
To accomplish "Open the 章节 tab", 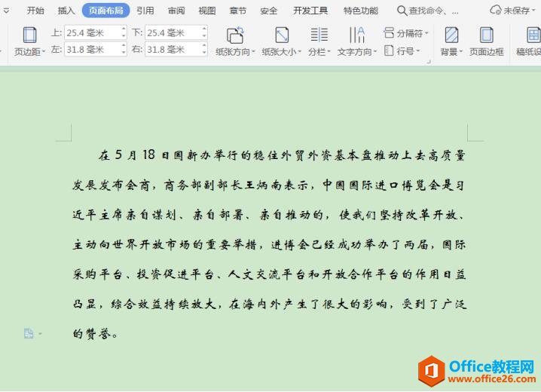I will pyautogui.click(x=238, y=11).
